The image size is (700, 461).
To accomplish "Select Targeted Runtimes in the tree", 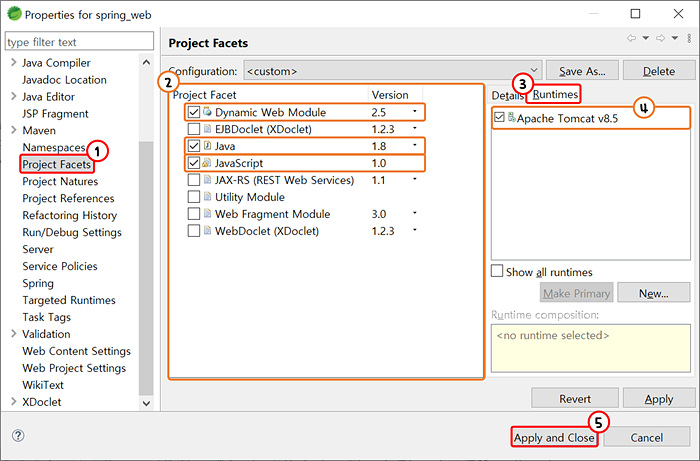I will pyautogui.click(x=69, y=300).
